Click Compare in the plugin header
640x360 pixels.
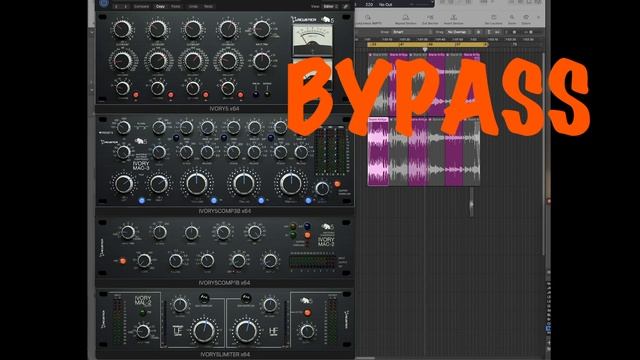coord(141,7)
